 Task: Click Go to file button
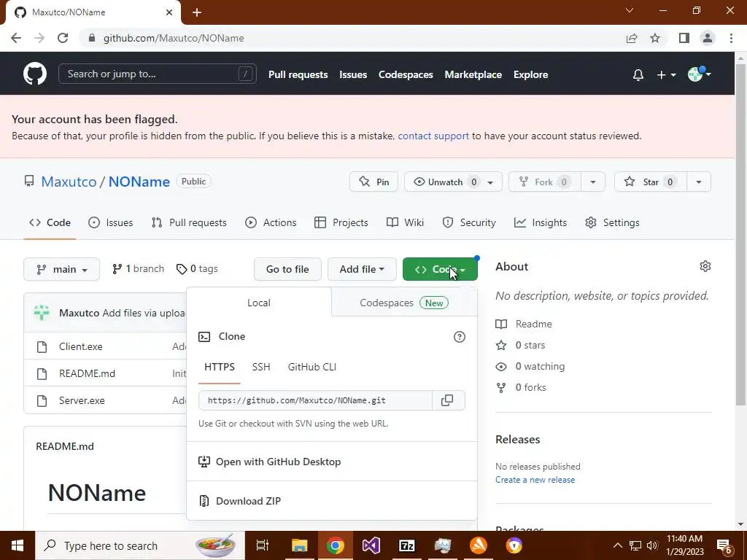287,269
